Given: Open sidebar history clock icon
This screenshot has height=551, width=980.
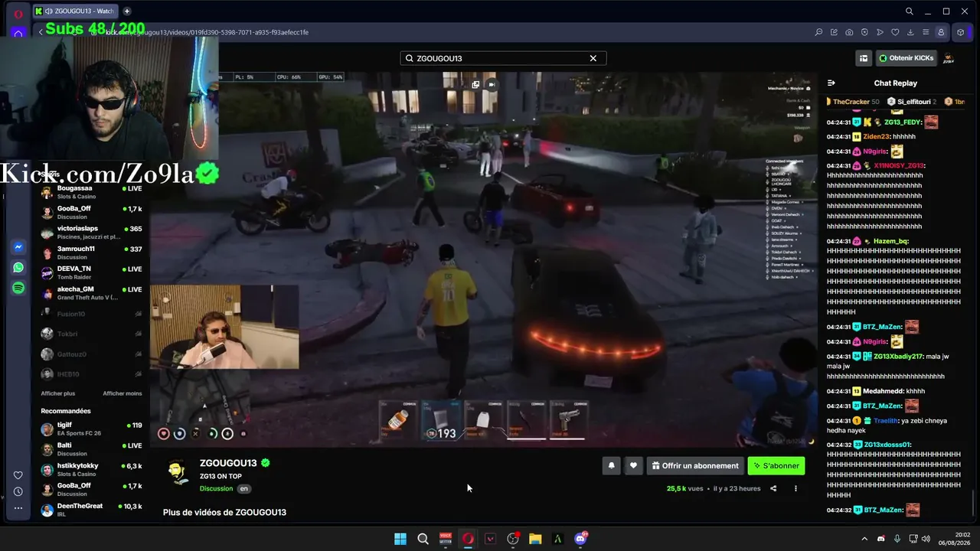Looking at the screenshot, I should tap(18, 491).
